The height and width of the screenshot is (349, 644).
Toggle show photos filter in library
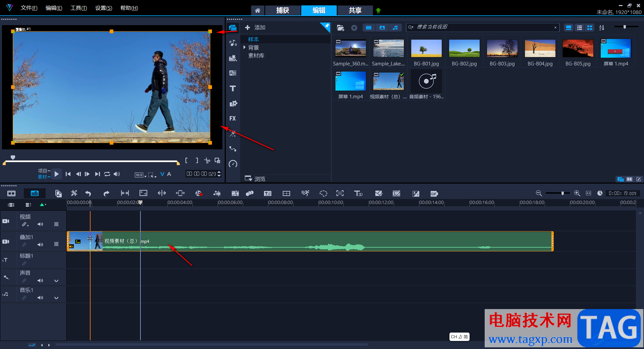pyautogui.click(x=382, y=28)
